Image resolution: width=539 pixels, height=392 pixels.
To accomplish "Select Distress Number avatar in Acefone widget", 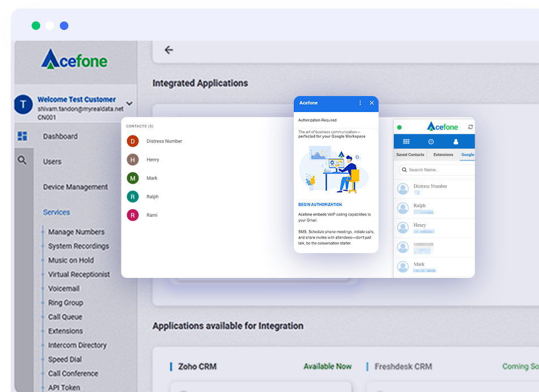I will point(403,189).
